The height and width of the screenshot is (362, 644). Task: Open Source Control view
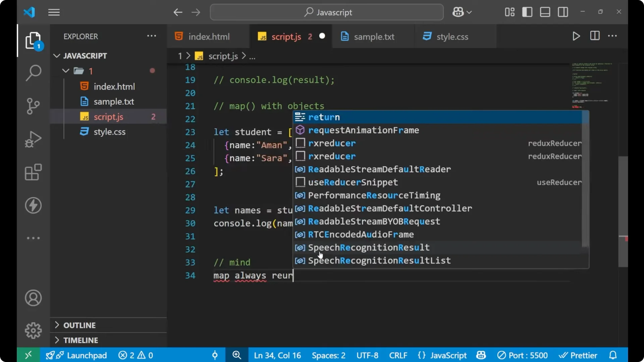[x=33, y=106]
